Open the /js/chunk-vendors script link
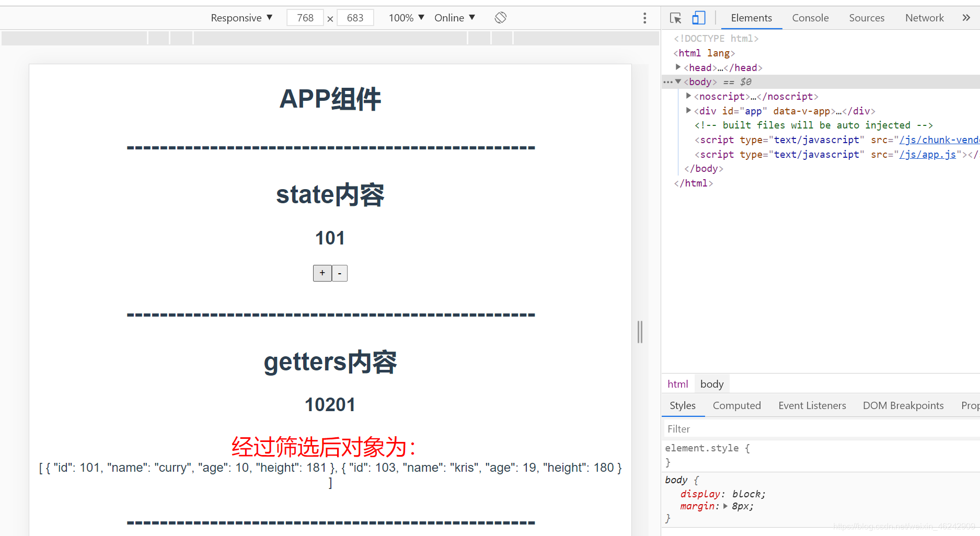The width and height of the screenshot is (980, 536). point(939,139)
